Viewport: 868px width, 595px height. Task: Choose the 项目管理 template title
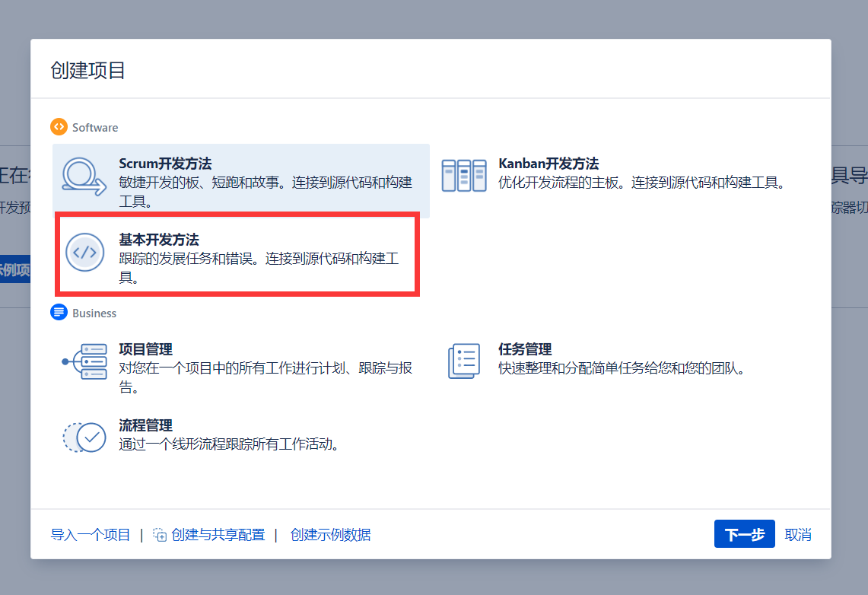point(145,348)
